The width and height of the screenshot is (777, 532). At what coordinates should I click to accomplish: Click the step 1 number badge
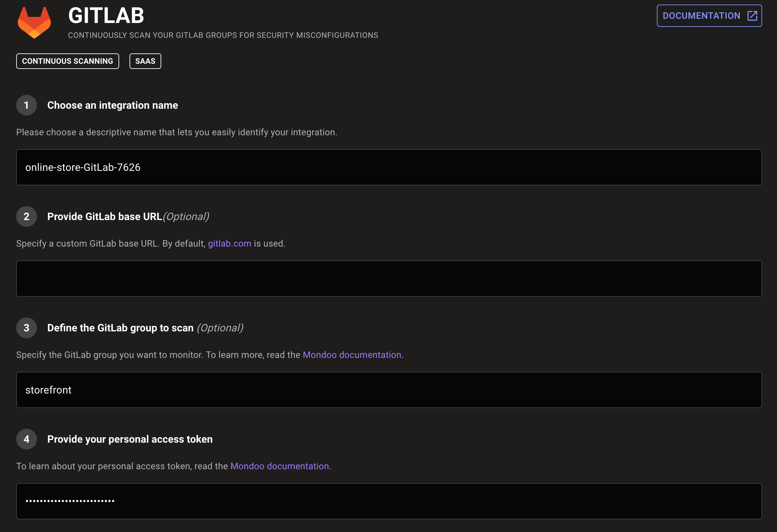pyautogui.click(x=27, y=105)
